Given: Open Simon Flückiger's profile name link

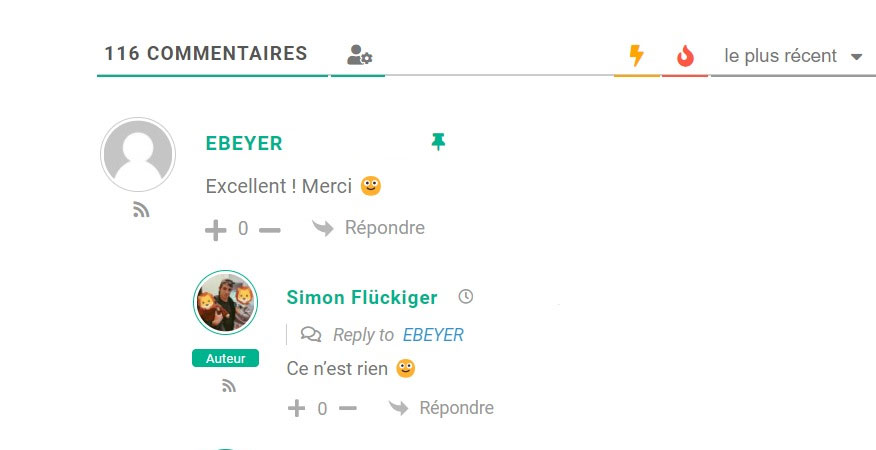Looking at the screenshot, I should [362, 297].
